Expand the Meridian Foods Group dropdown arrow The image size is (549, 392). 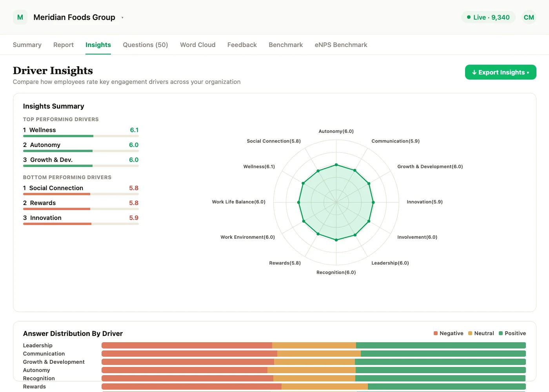(122, 18)
